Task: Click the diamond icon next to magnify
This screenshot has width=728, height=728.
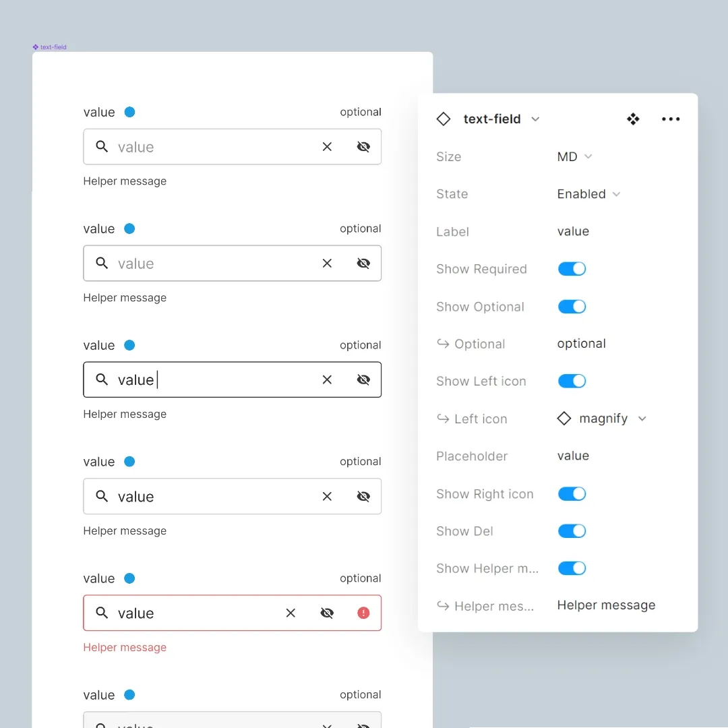Action: click(564, 419)
